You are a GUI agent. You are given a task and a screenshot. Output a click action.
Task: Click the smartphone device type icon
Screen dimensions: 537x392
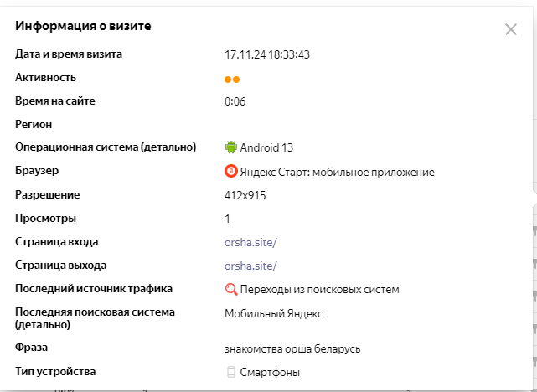(231, 372)
